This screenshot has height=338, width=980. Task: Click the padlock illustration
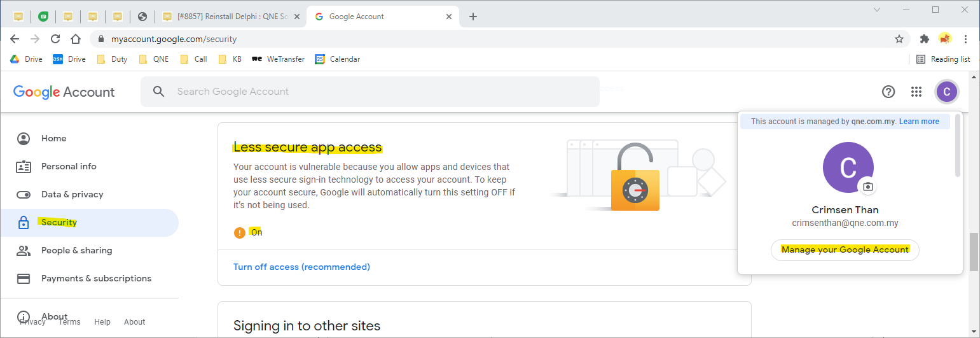pyautogui.click(x=635, y=177)
